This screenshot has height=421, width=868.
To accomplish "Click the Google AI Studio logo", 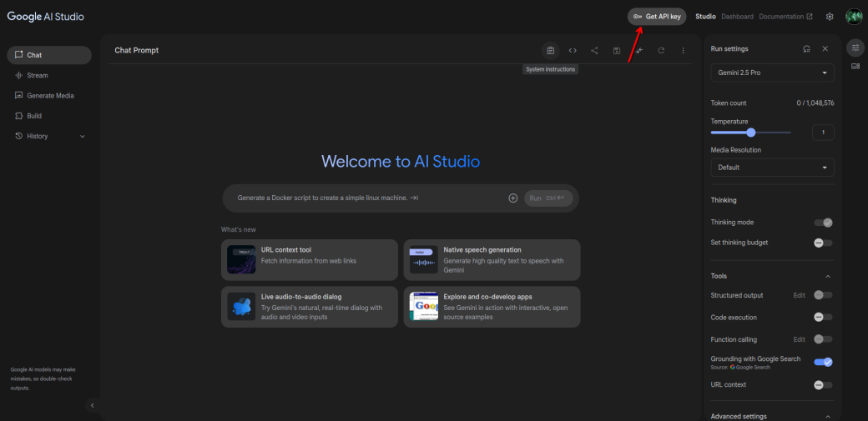I will click(x=46, y=17).
